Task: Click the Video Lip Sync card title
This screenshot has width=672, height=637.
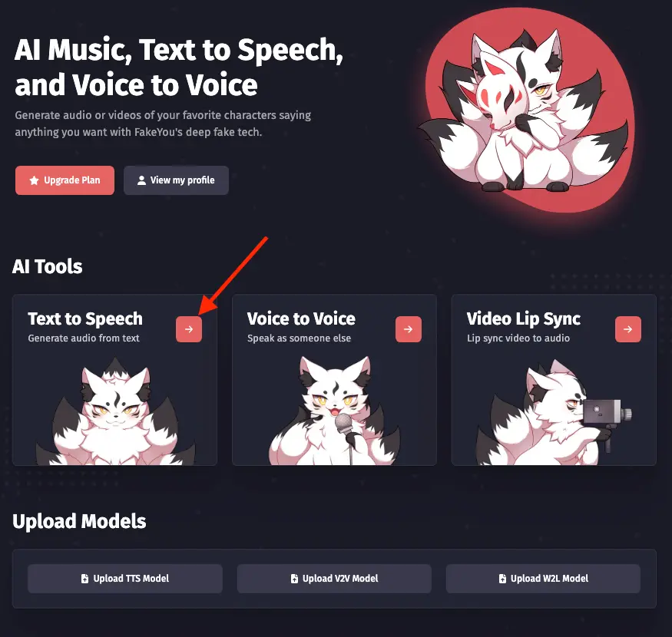Action: pos(524,318)
